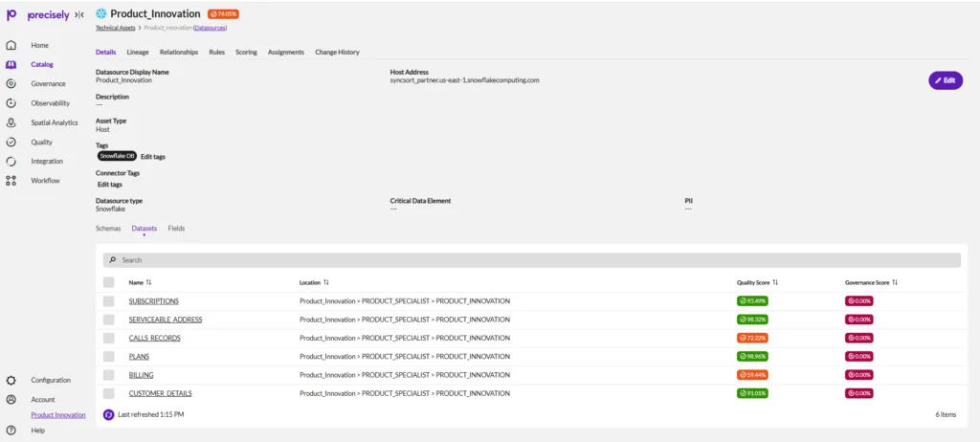
Task: Switch to the Change History tab
Action: [x=337, y=53]
